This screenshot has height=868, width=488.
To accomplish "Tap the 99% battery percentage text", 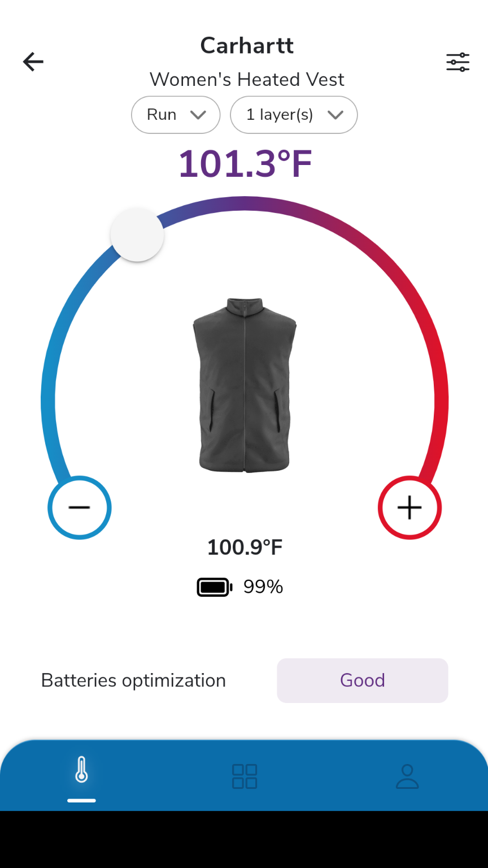I will pyautogui.click(x=263, y=588).
